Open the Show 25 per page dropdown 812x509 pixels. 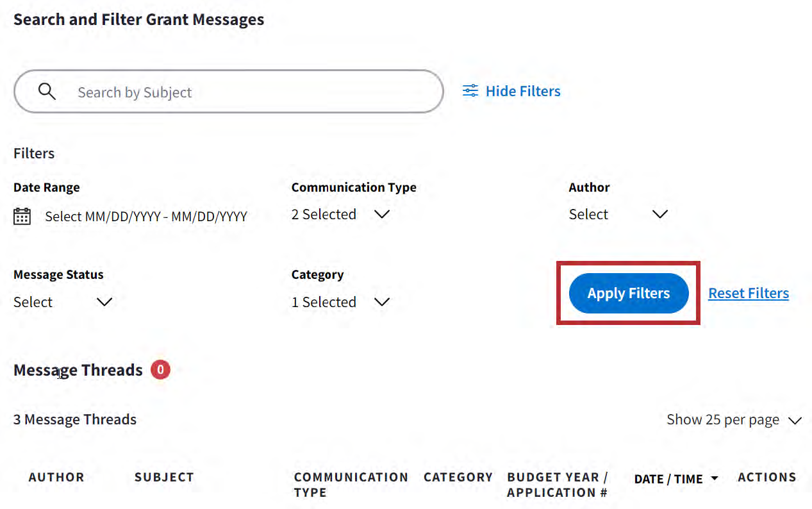(x=734, y=420)
